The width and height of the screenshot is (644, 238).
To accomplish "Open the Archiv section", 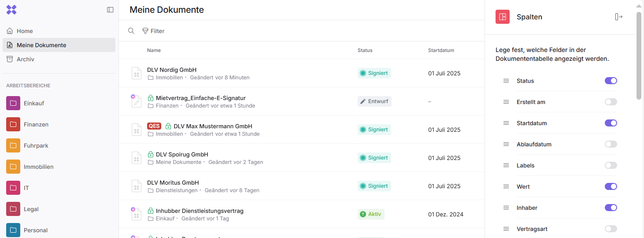I will point(25,59).
